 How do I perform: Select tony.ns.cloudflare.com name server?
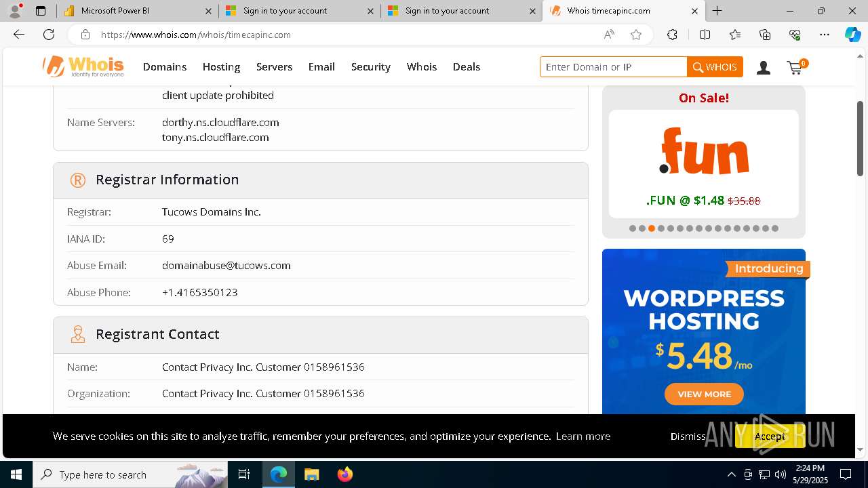(216, 137)
